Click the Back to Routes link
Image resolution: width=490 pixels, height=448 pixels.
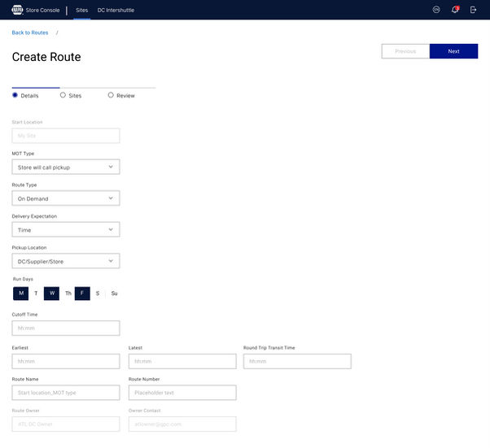tap(30, 33)
